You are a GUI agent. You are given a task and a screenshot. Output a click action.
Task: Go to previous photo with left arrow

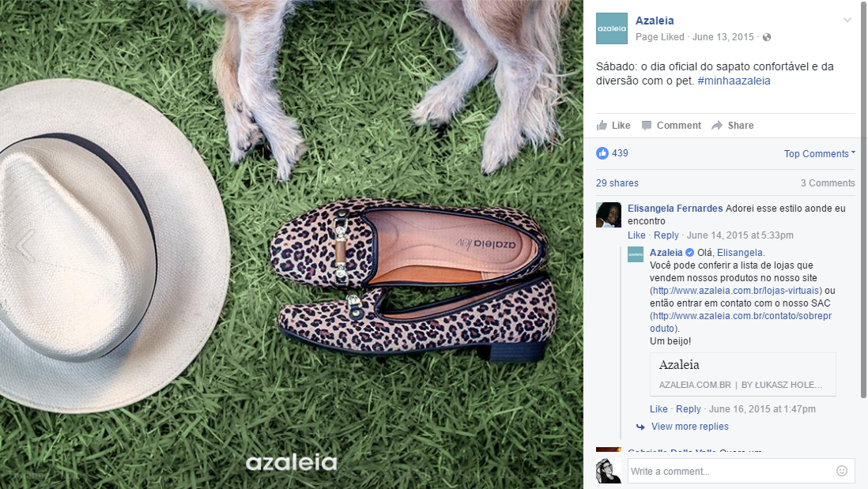25,245
